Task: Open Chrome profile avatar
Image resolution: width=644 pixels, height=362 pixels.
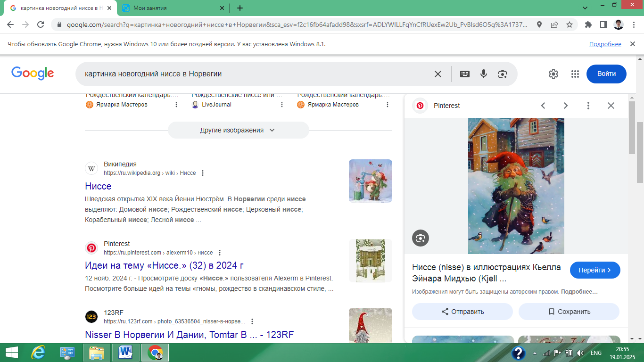Action: [x=619, y=25]
